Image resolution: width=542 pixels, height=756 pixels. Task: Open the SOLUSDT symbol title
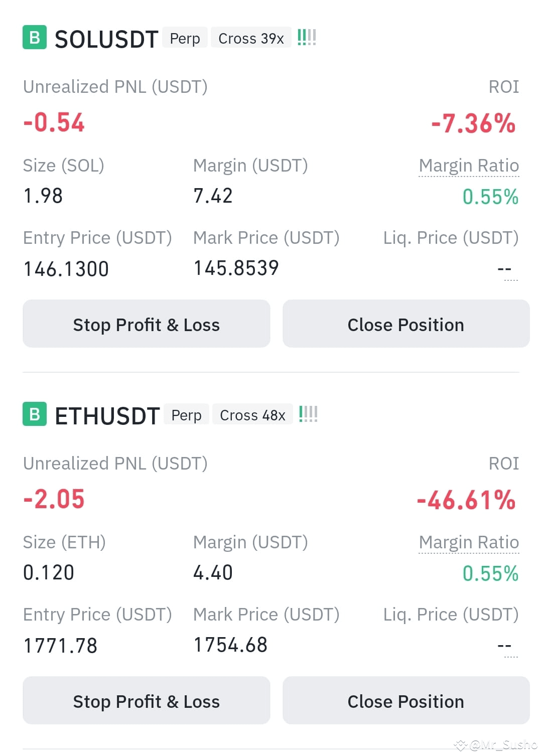coord(106,39)
